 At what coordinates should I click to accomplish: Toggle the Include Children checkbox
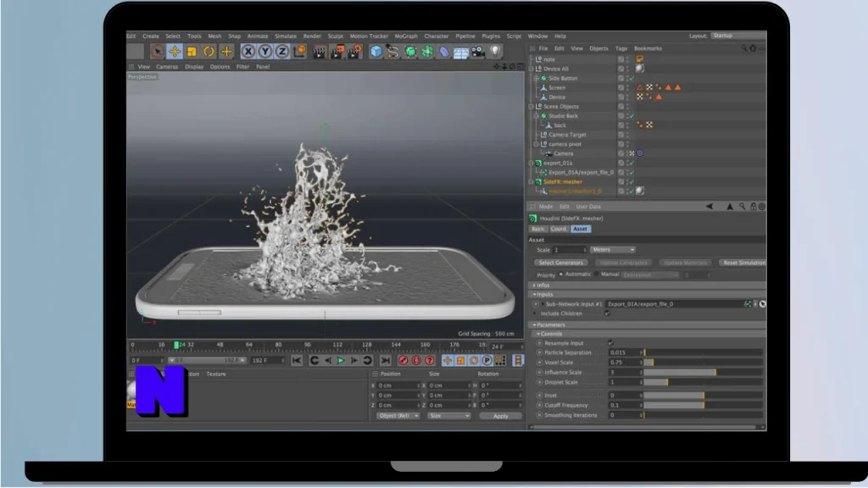click(x=607, y=313)
